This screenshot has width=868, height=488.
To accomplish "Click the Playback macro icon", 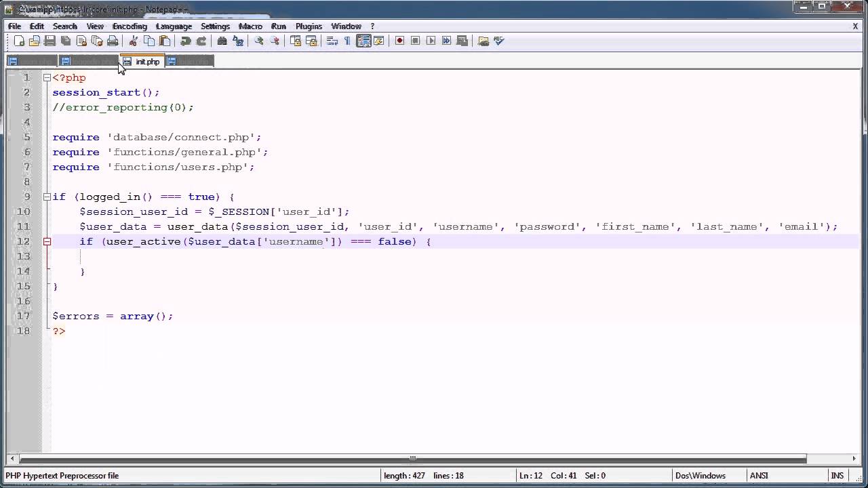I will (x=431, y=41).
